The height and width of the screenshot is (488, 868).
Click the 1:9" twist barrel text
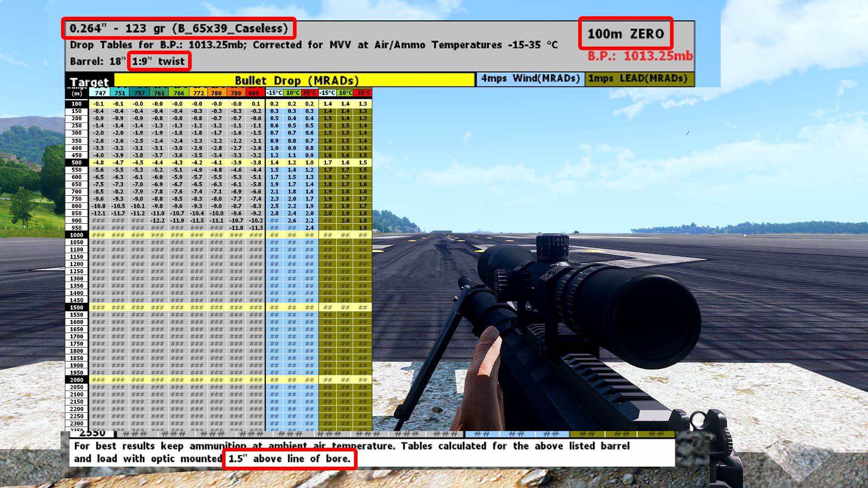click(x=159, y=61)
